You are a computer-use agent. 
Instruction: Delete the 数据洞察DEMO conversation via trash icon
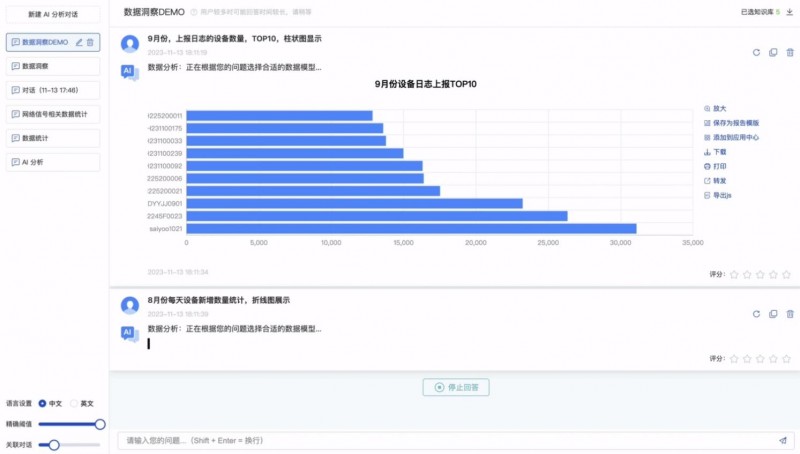tap(90, 42)
